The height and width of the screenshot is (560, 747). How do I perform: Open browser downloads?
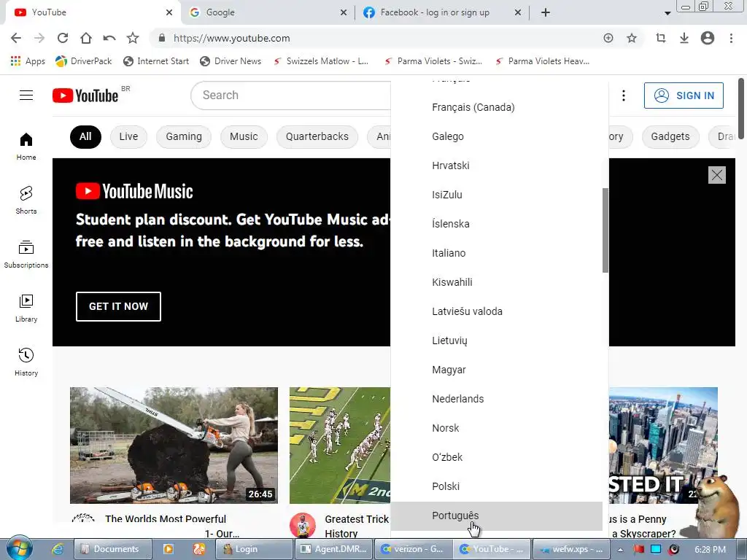[x=684, y=38]
